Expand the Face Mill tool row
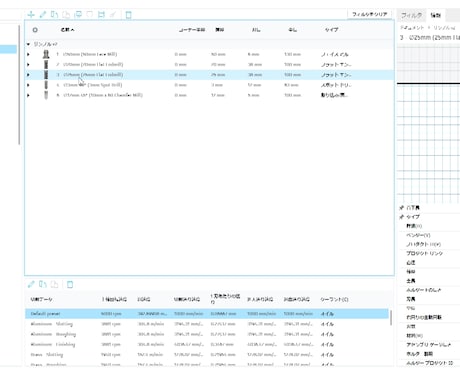The image size is (460, 380). pyautogui.click(x=28, y=54)
